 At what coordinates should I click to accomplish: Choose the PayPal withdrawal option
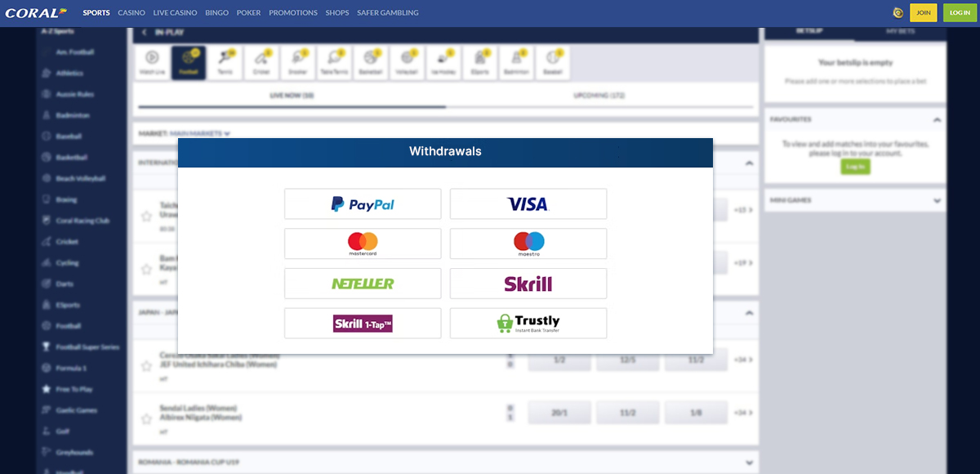pos(363,203)
